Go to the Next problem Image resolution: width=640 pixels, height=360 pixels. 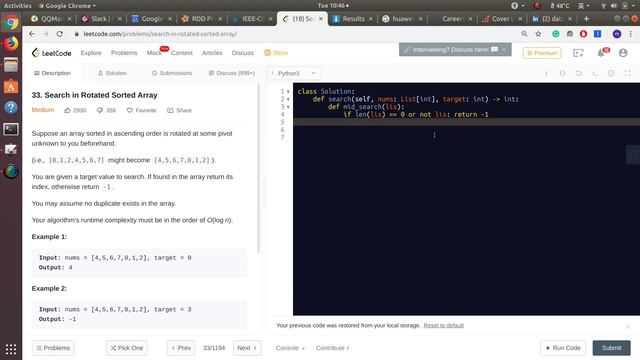coord(247,348)
